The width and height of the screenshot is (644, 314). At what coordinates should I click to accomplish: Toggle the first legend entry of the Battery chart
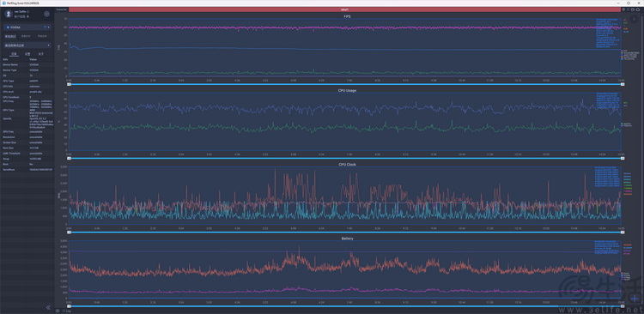625,273
